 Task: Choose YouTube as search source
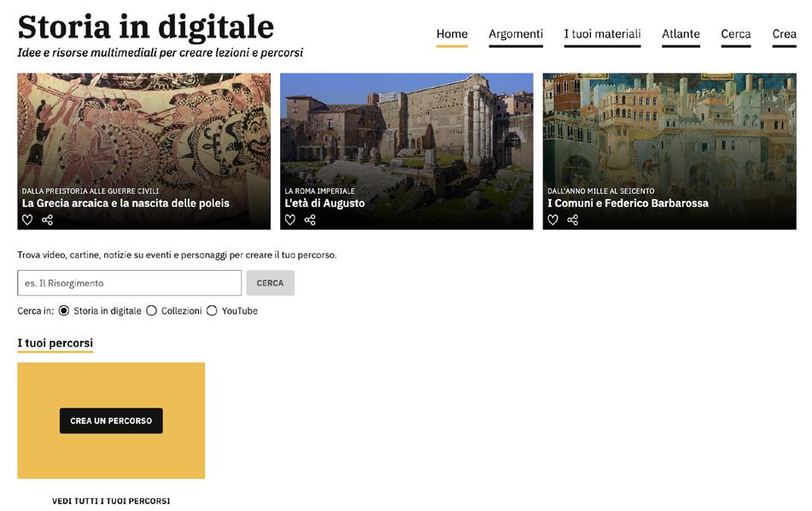[x=212, y=310]
